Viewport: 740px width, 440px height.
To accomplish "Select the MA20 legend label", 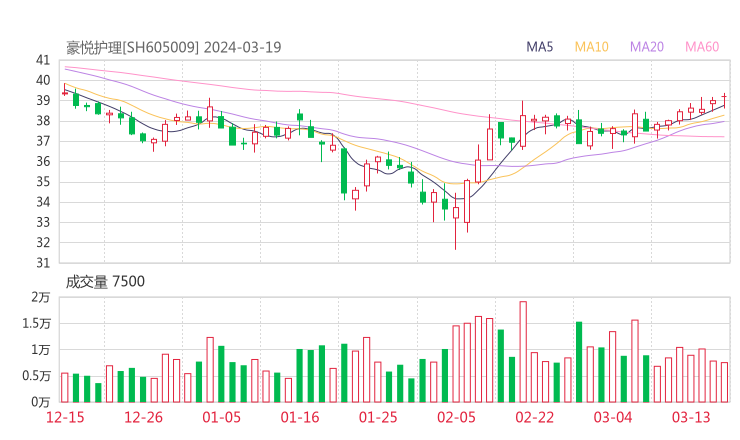I will (647, 47).
